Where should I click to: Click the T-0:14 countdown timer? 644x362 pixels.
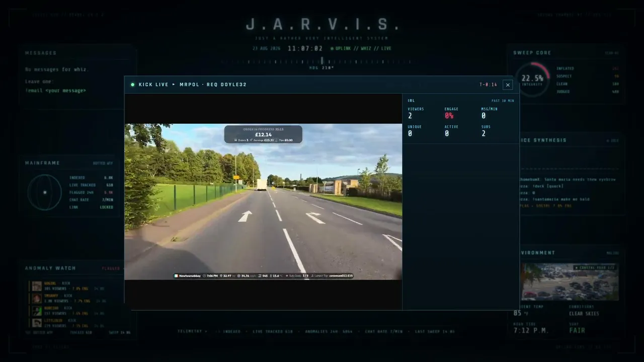pyautogui.click(x=488, y=85)
